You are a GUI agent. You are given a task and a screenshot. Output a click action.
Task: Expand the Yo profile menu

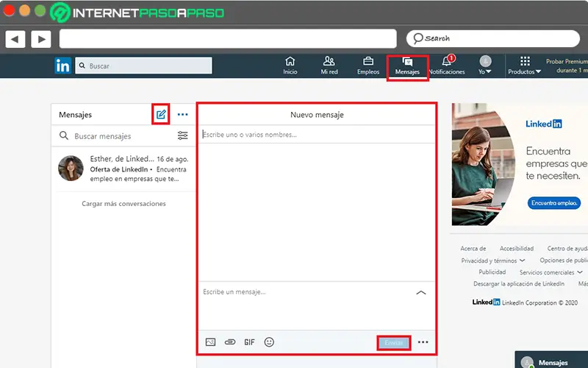point(485,66)
